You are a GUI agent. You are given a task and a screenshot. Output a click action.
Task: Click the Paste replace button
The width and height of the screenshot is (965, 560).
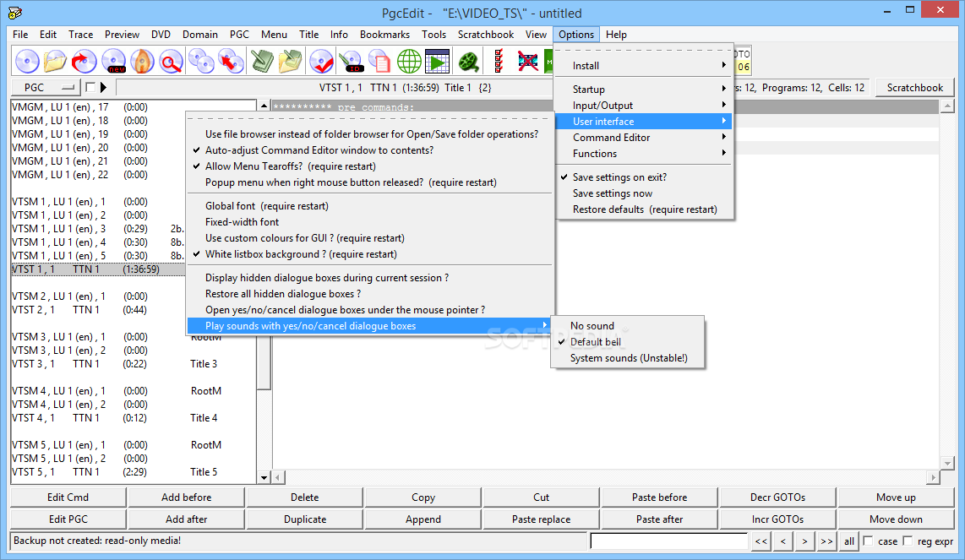click(x=541, y=519)
